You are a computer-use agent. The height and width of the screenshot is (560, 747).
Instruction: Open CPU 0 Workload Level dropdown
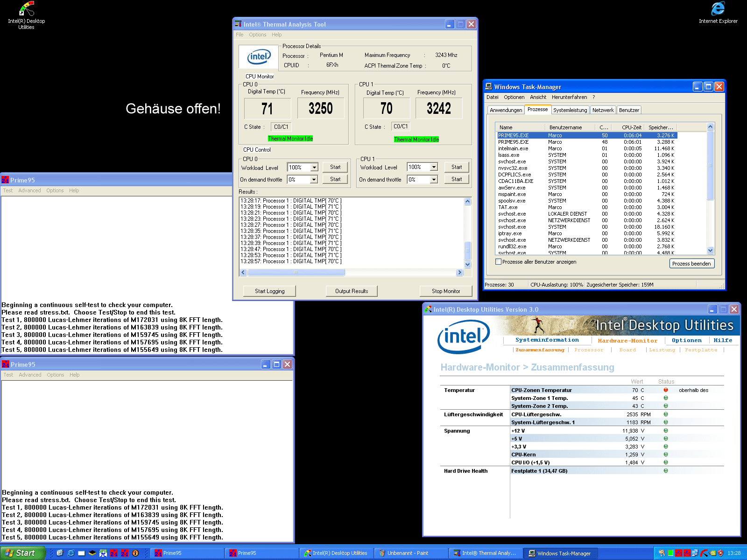(x=314, y=168)
